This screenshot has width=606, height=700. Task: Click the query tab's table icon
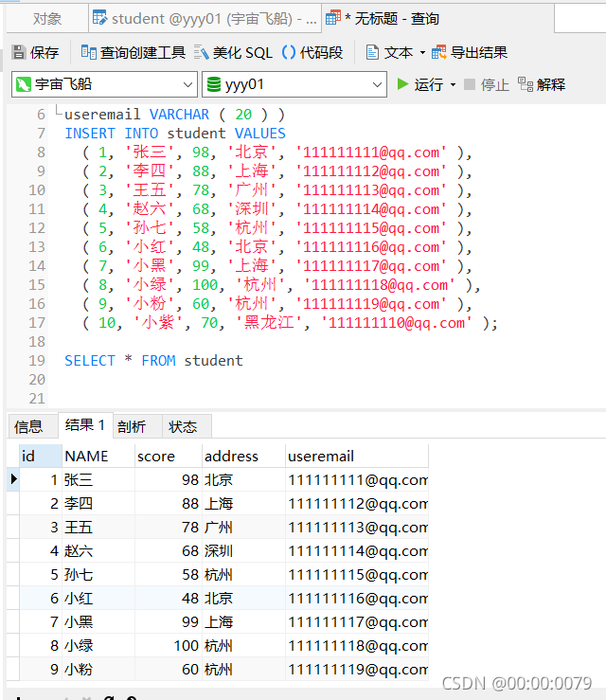[333, 18]
